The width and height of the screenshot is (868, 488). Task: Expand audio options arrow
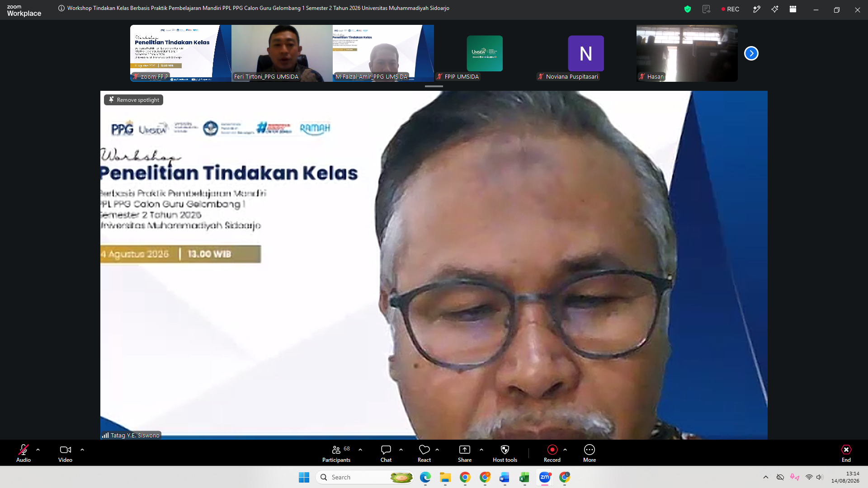pyautogui.click(x=38, y=450)
